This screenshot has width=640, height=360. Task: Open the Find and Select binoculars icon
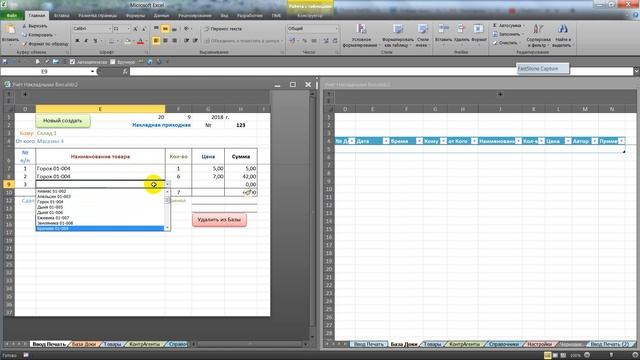563,29
